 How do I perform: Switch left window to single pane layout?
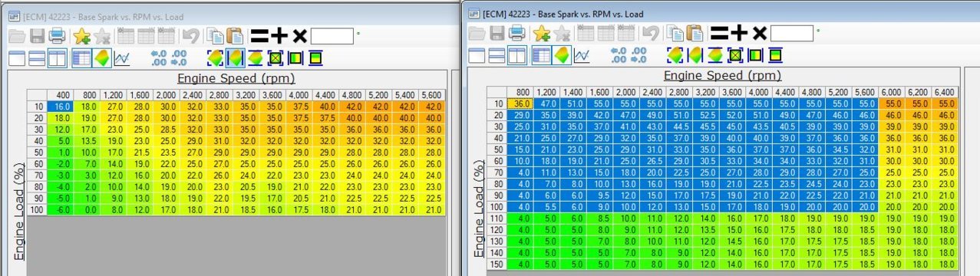(x=17, y=58)
